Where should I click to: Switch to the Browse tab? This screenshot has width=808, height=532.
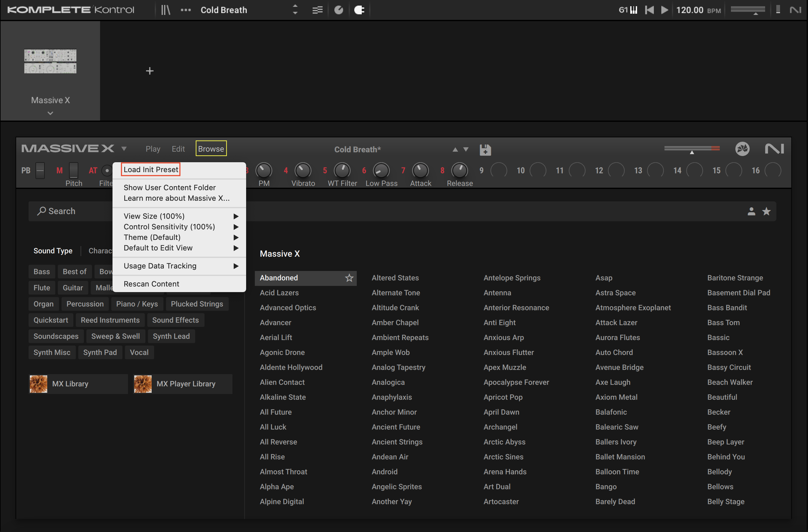pos(211,149)
